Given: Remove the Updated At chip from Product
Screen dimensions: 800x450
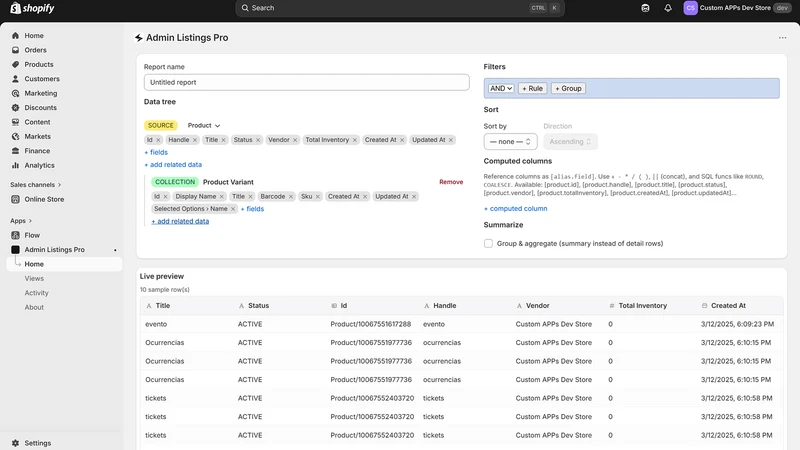Looking at the screenshot, I should point(451,140).
